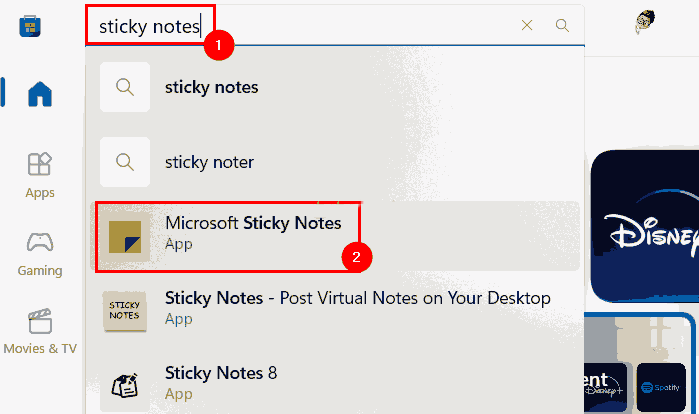699x414 pixels.
Task: Open the Gaming section
Action: click(40, 254)
